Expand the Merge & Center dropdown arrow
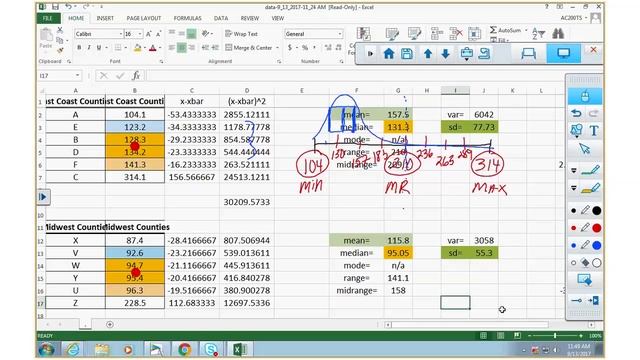Viewport: 640px width, 360px height. 277,48
